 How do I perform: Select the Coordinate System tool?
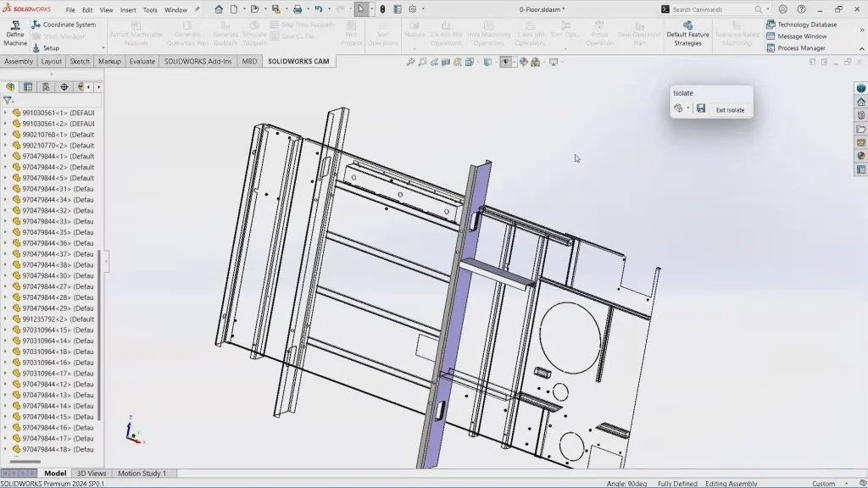coord(64,25)
